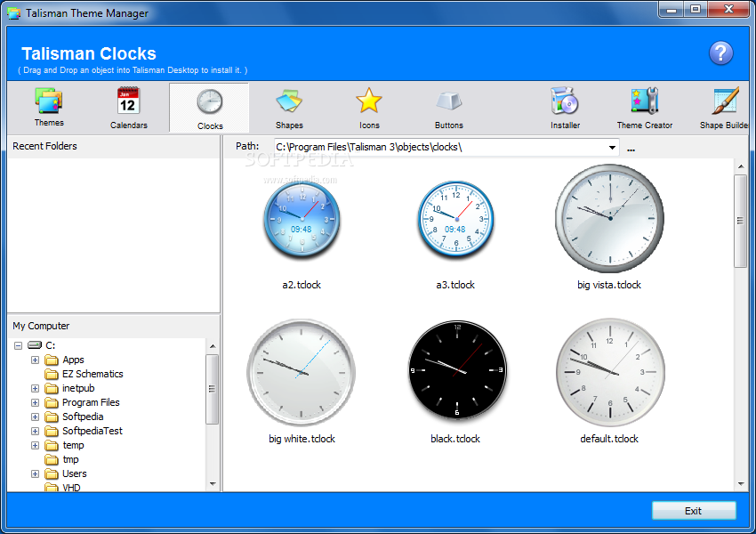
Task: Collapse the C: drive node
Action: coord(19,346)
